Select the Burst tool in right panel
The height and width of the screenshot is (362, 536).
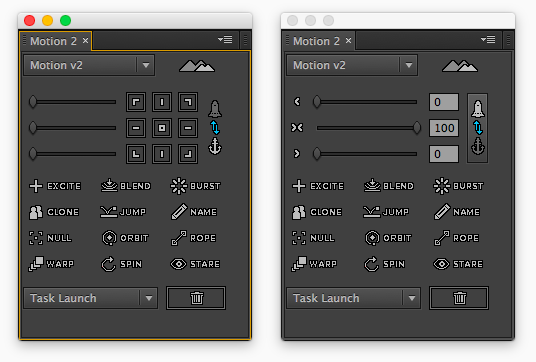coord(458,186)
